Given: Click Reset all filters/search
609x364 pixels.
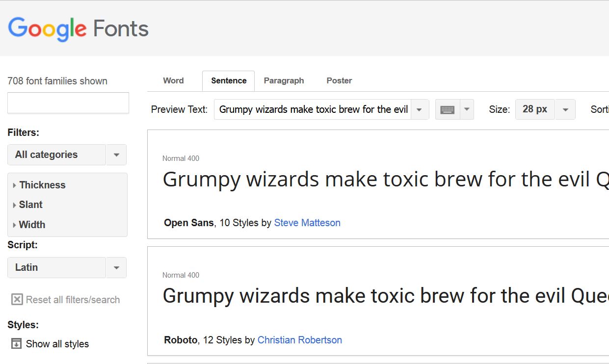Looking at the screenshot, I should click(73, 300).
